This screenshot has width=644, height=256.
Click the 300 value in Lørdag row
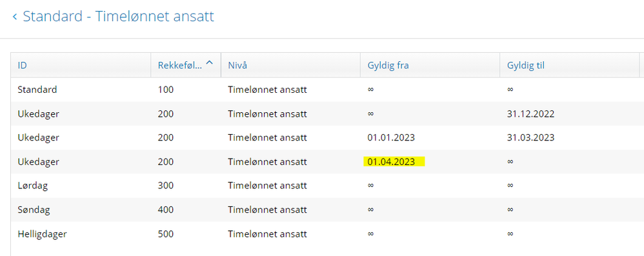point(166,186)
